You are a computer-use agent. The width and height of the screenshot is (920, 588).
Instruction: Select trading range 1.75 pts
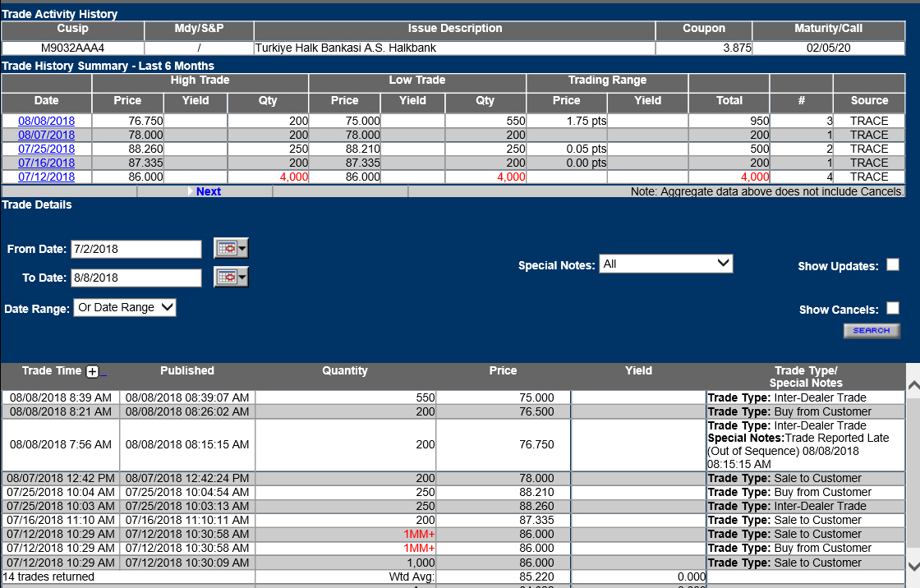[586, 121]
